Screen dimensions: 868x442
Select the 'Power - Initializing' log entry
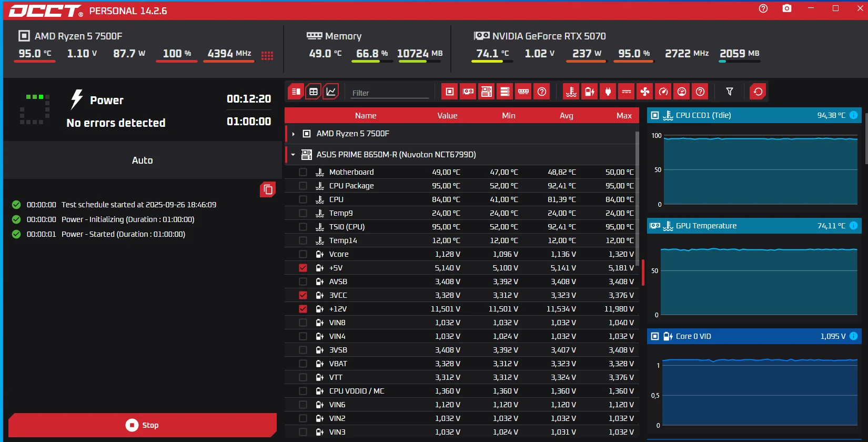128,219
